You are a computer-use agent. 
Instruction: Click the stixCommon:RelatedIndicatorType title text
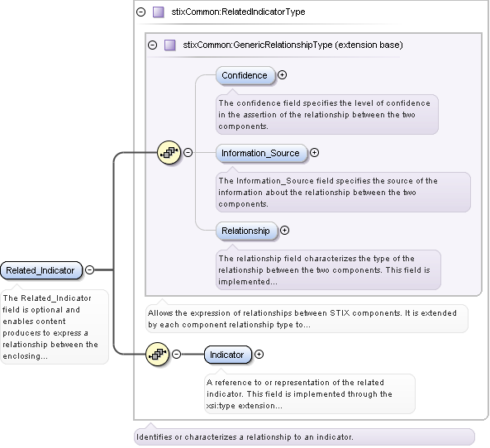238,12
